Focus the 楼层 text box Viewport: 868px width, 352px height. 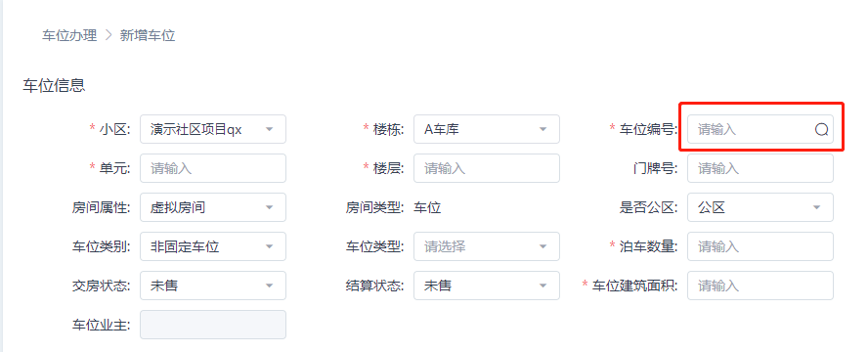tap(487, 168)
